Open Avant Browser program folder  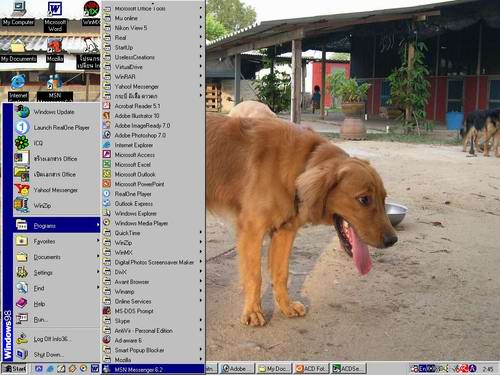(153, 282)
